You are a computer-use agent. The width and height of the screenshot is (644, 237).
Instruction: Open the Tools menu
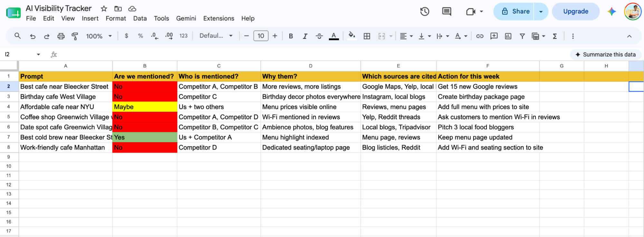pos(161,18)
